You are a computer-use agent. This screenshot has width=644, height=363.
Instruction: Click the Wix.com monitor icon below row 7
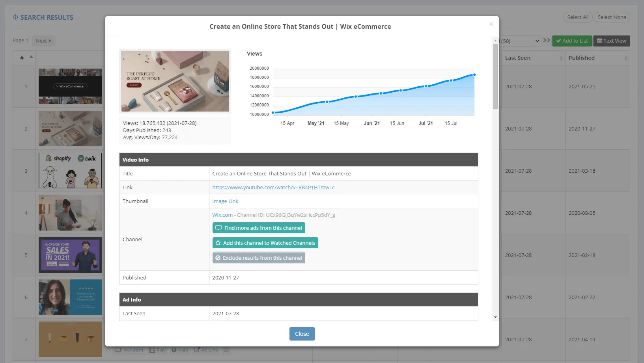click(117, 350)
